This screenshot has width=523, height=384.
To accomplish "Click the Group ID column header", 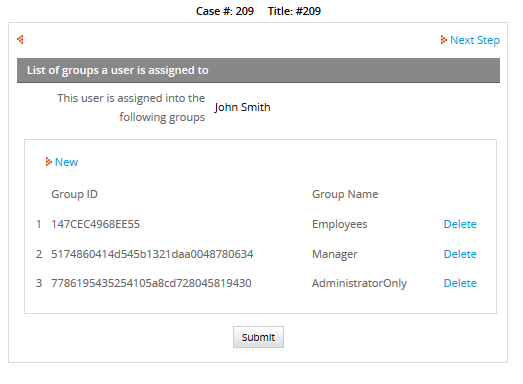I will 74,194.
